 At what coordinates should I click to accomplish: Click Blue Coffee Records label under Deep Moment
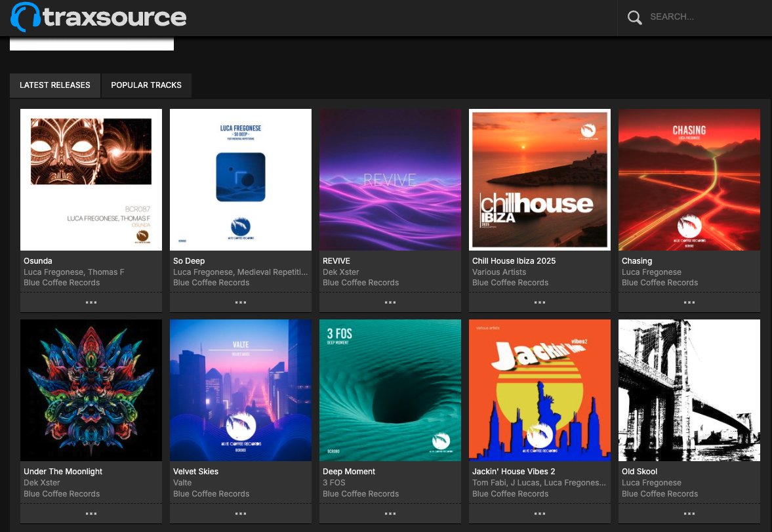pos(361,493)
